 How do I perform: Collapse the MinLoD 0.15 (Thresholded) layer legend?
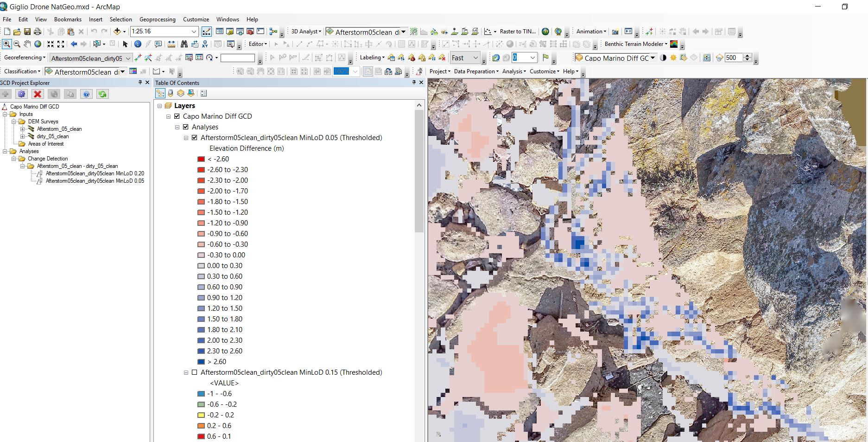click(x=186, y=372)
